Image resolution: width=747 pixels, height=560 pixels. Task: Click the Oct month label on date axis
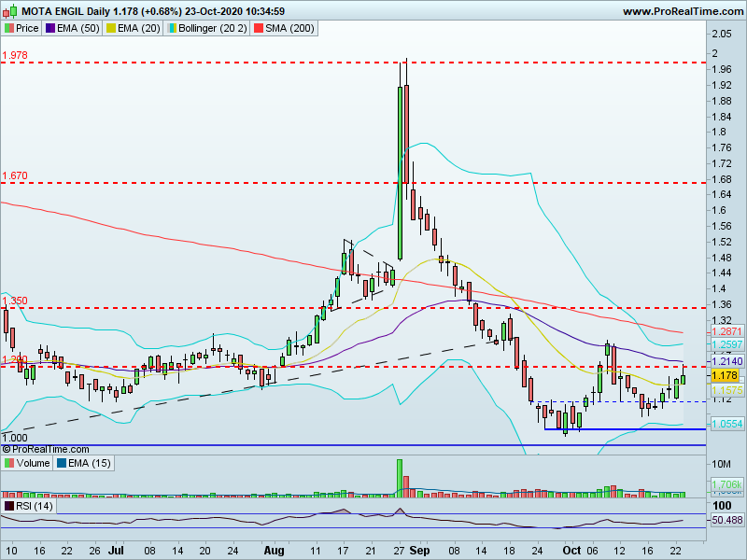pos(571,551)
